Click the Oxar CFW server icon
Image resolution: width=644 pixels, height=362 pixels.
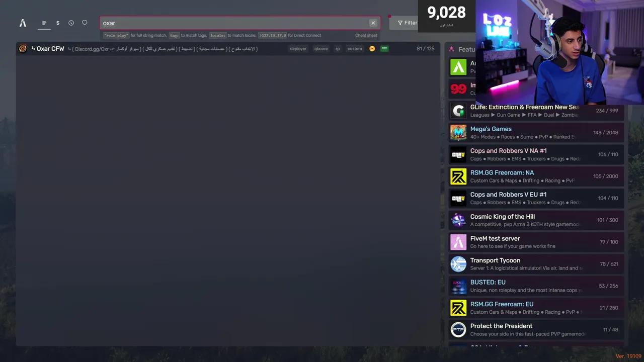pyautogui.click(x=23, y=49)
